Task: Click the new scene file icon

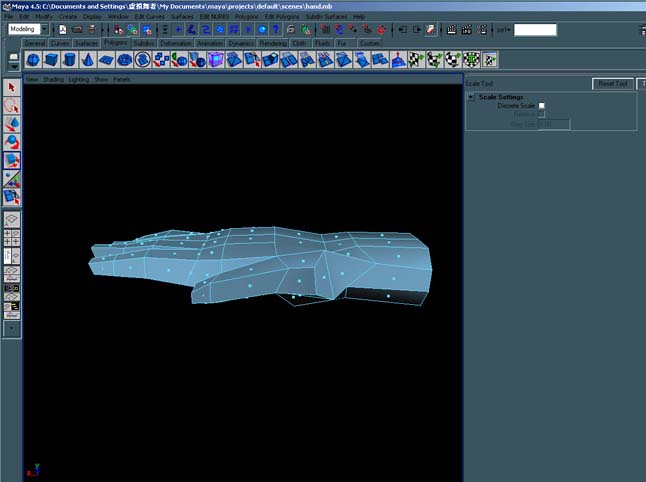Action: 63,30
